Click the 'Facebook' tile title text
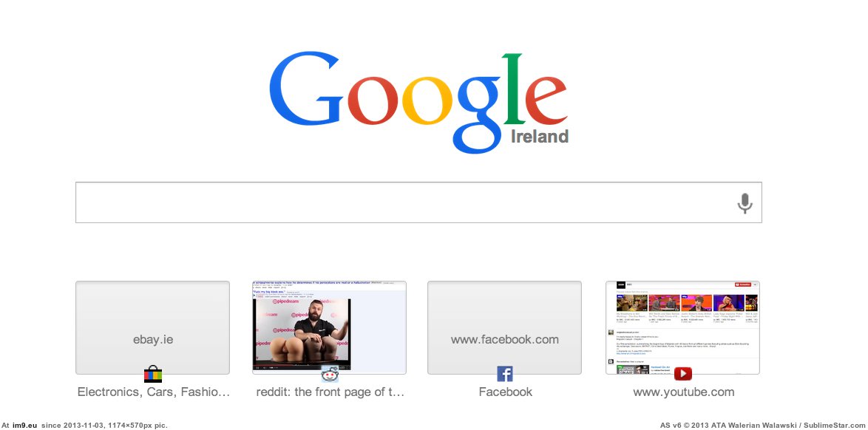 click(x=506, y=392)
